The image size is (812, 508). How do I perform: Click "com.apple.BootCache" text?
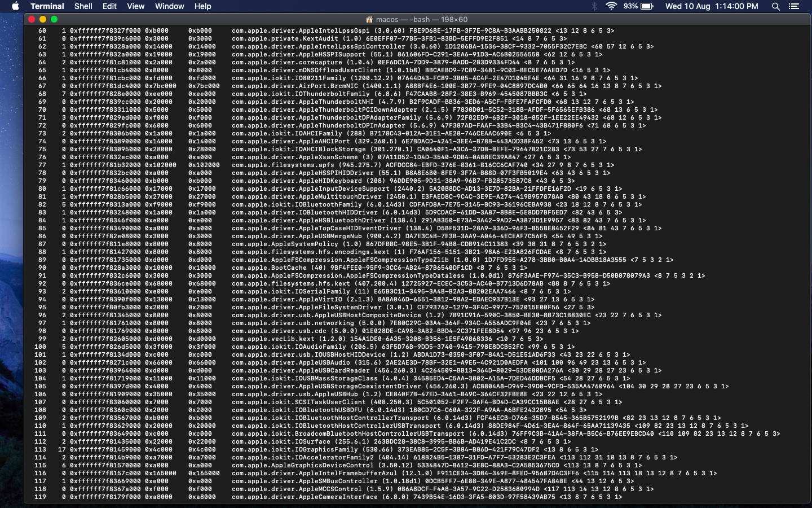click(x=269, y=268)
